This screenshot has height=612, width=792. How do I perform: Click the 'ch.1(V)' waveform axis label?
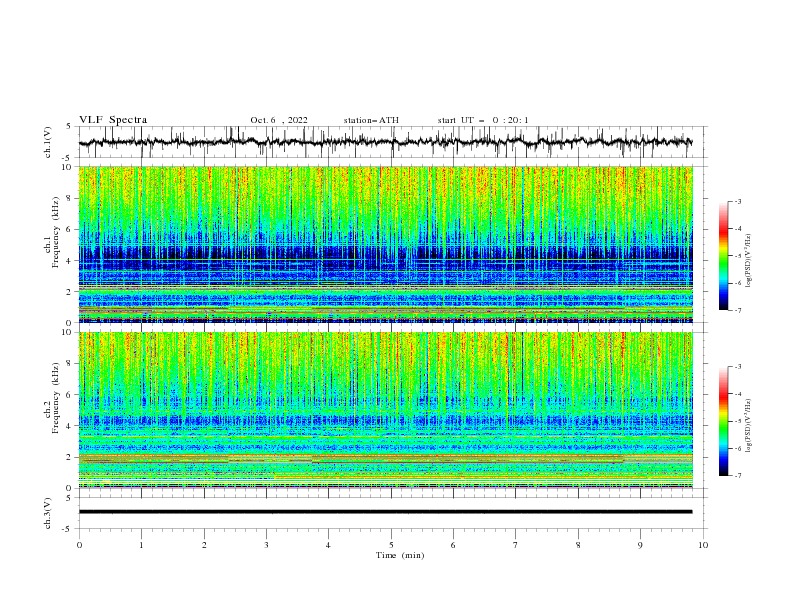48,142
